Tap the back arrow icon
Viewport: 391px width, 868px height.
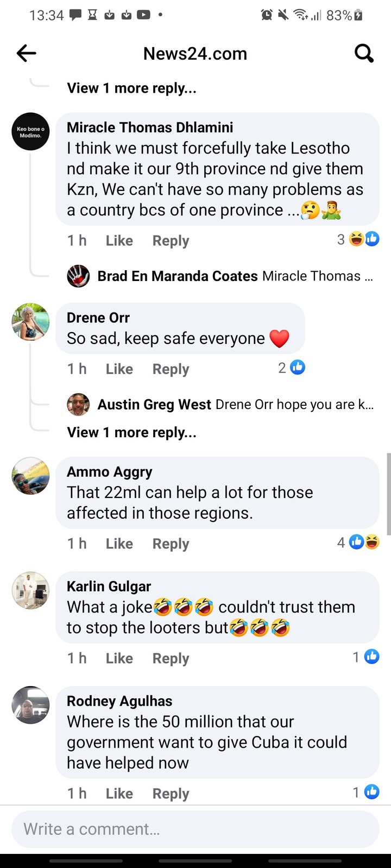click(x=26, y=53)
